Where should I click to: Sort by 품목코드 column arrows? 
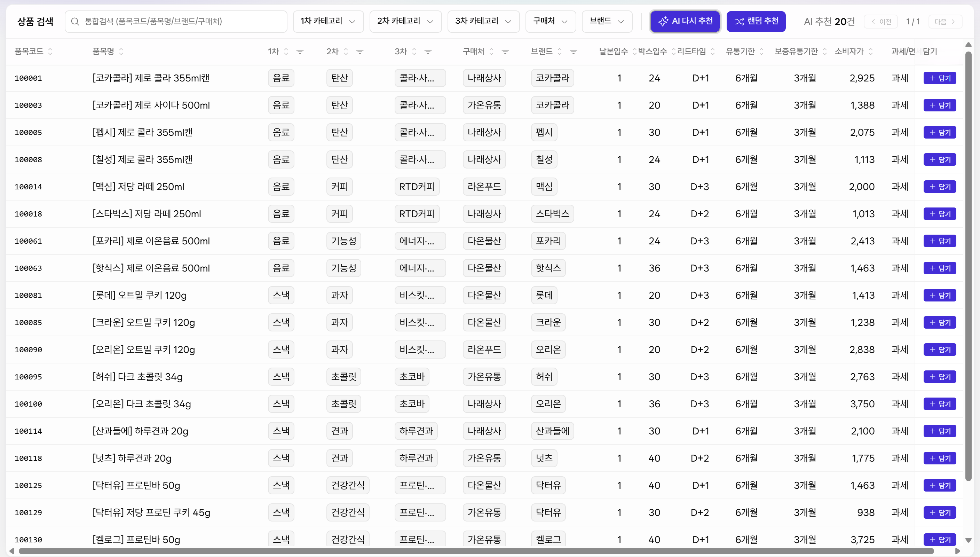(x=50, y=51)
